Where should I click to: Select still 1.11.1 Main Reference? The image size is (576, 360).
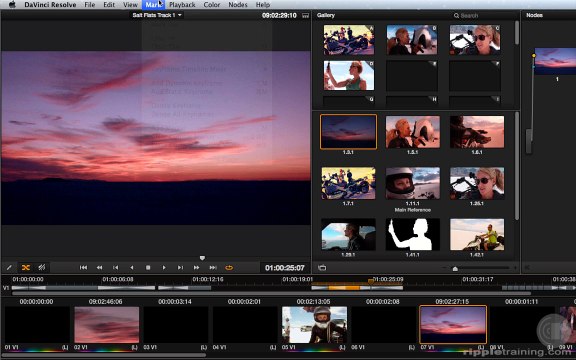pyautogui.click(x=413, y=183)
